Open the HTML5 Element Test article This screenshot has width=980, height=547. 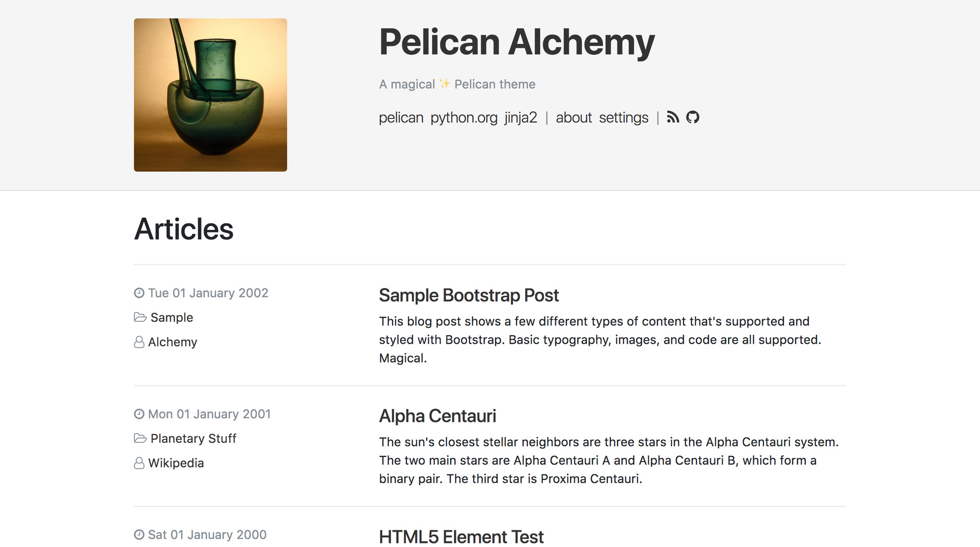coord(461,537)
